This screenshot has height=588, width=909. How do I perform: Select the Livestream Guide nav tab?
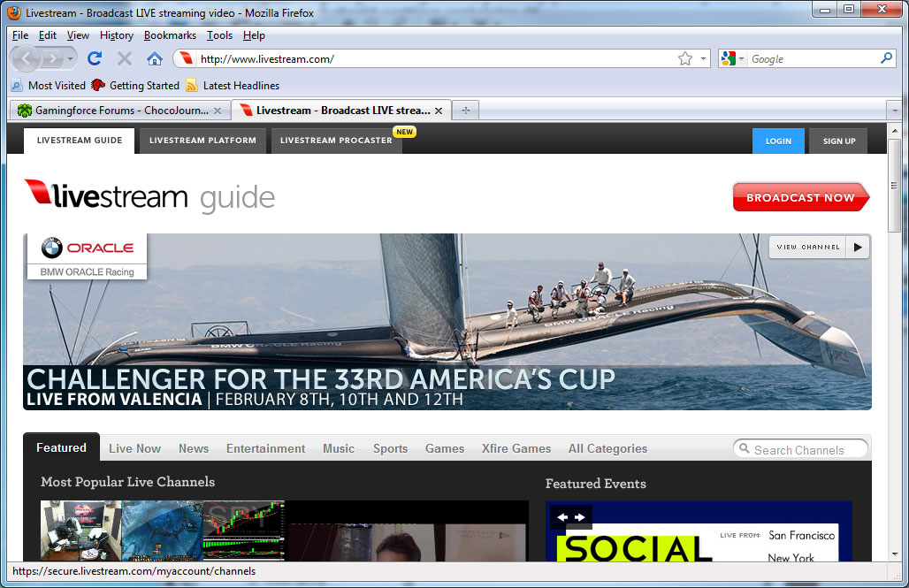pos(80,141)
